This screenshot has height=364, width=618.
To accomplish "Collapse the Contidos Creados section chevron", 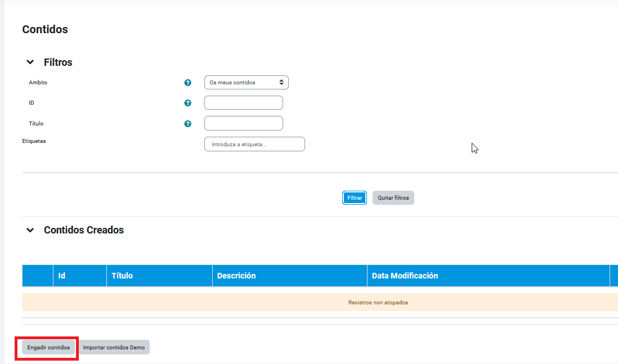I will pos(30,230).
